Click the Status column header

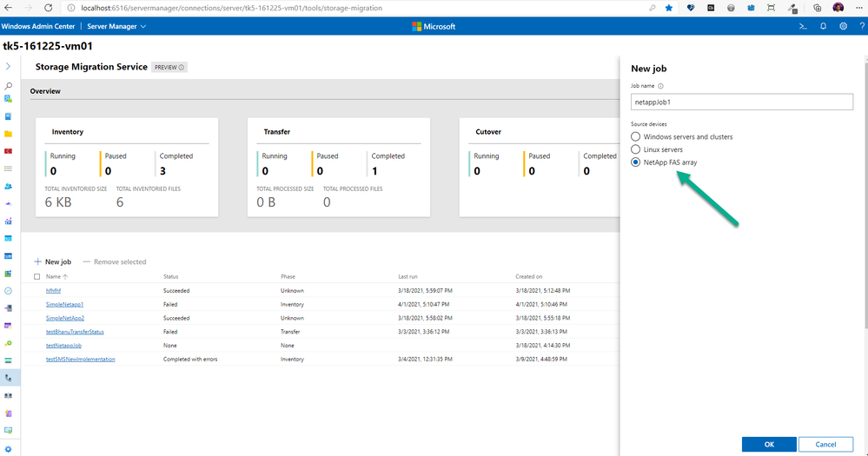(170, 277)
